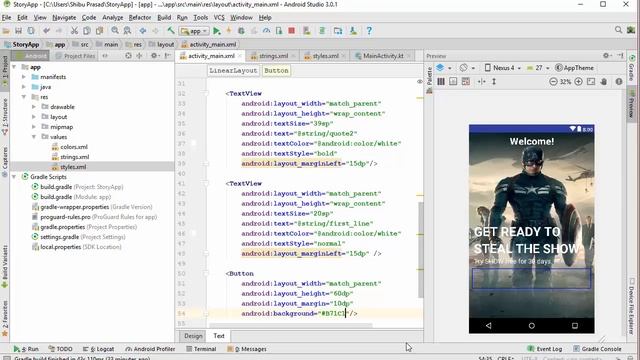This screenshot has height=360, width=640.
Task: Open the Refactor menu
Action: (x=140, y=18)
